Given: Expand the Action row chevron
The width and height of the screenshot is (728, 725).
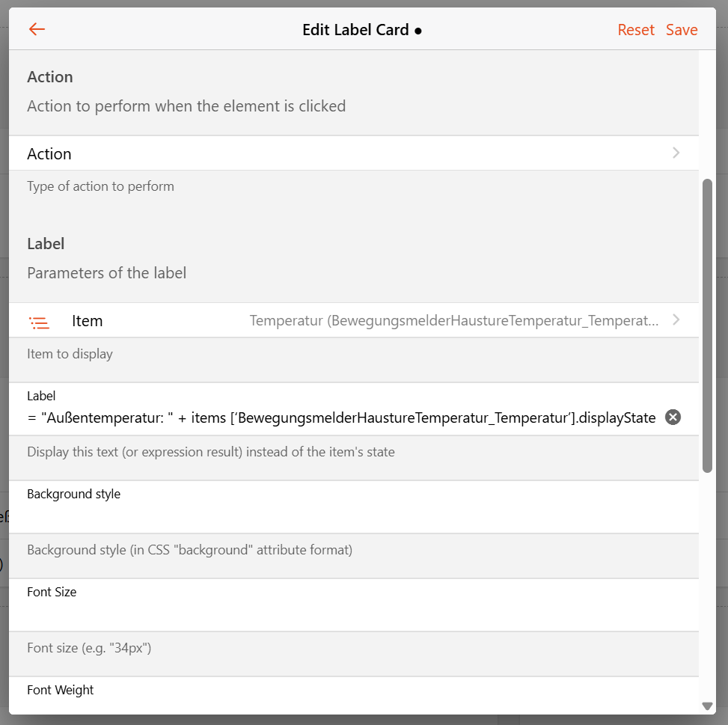Looking at the screenshot, I should click(676, 153).
